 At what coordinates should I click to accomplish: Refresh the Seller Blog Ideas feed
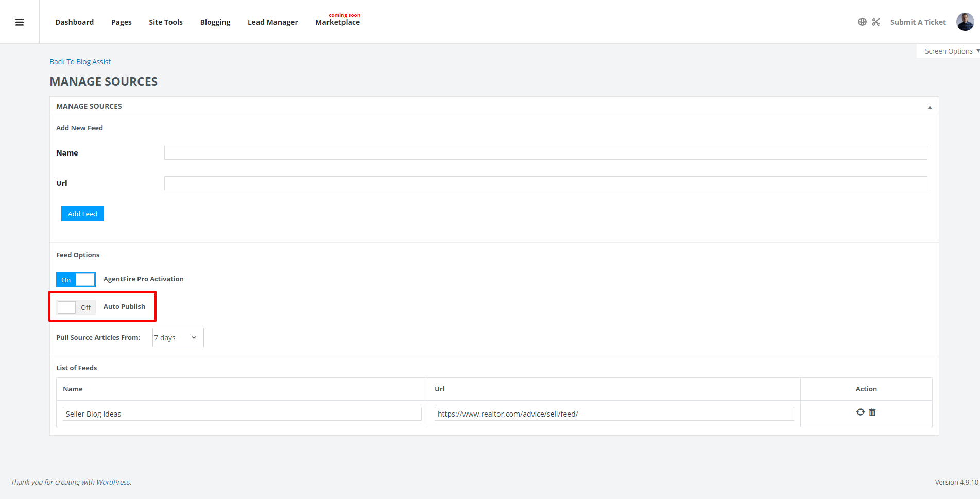tap(860, 412)
